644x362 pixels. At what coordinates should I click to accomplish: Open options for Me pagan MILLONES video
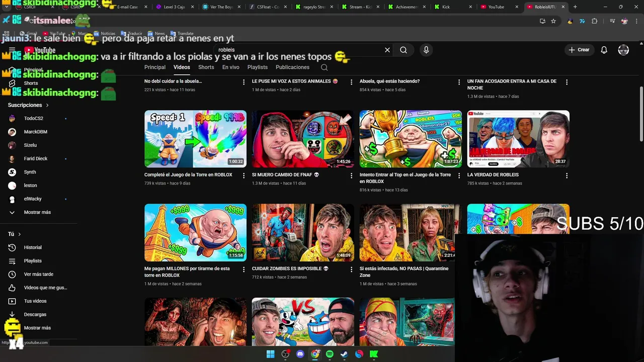(244, 269)
